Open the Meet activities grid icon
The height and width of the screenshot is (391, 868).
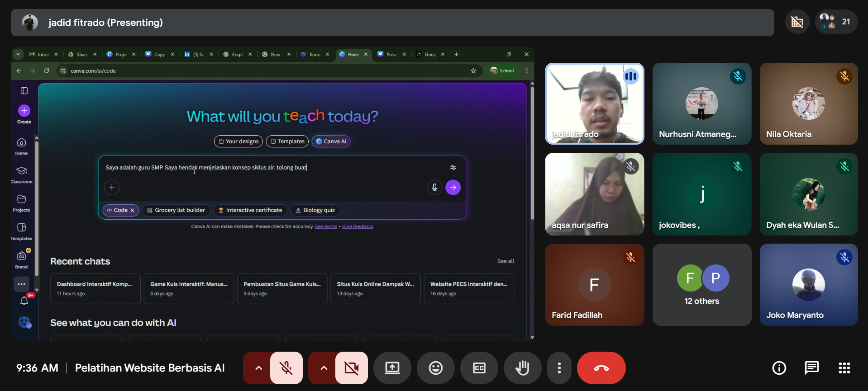844,368
